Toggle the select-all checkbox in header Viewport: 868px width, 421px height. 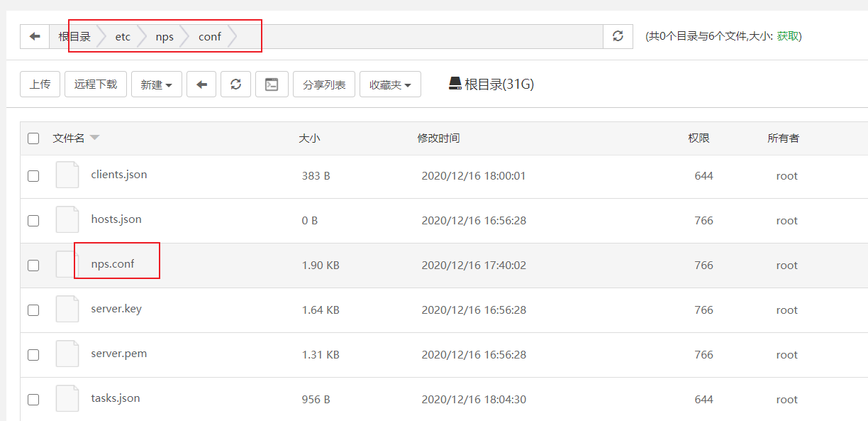pyautogui.click(x=33, y=138)
